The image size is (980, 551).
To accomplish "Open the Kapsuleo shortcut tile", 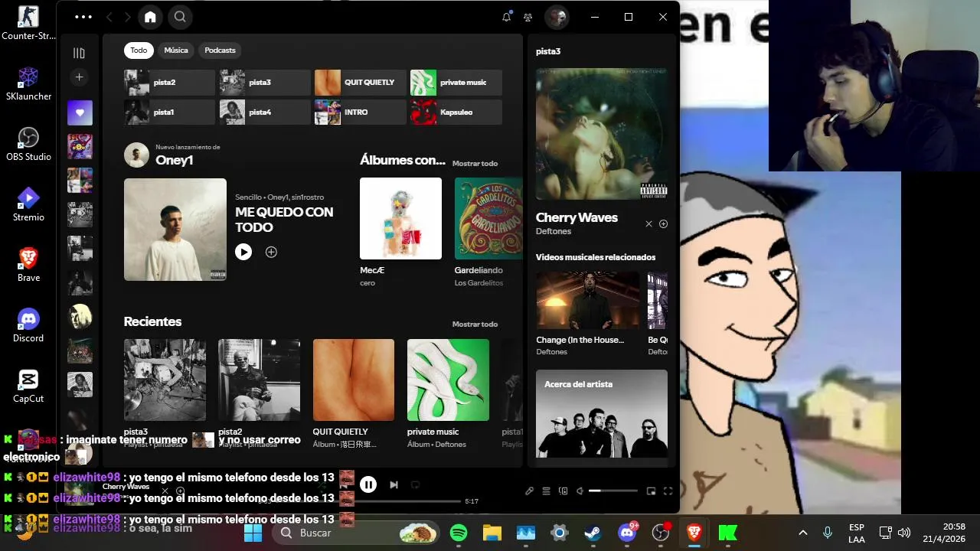I will coord(456,112).
